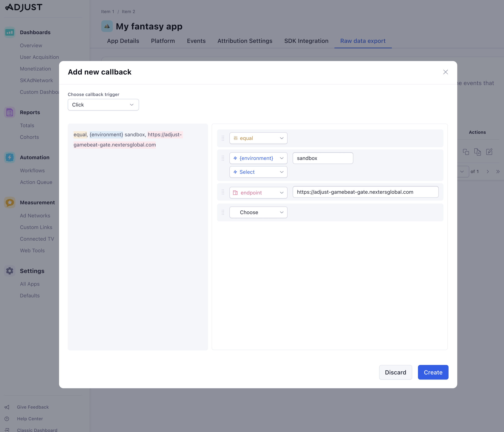The height and width of the screenshot is (432, 504).
Task: Open the Help Center question mark icon
Action: point(7,419)
